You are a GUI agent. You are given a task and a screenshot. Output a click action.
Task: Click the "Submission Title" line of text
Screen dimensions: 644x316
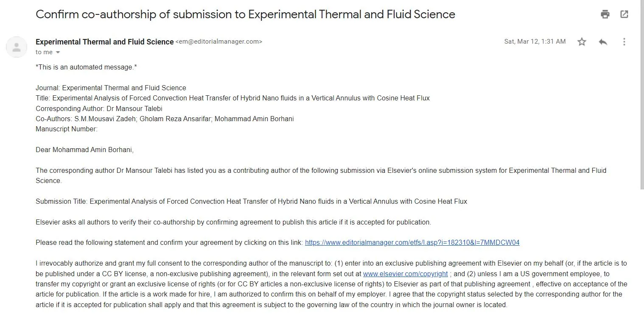(x=251, y=202)
